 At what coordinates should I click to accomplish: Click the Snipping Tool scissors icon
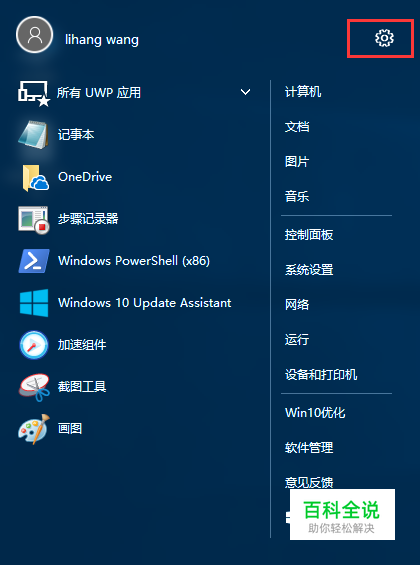[x=34, y=387]
